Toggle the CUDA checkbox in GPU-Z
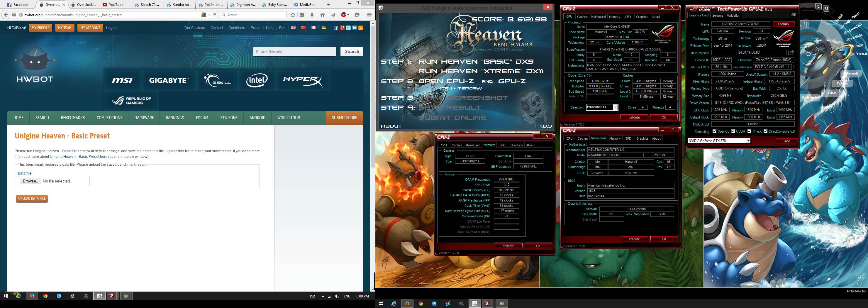The height and width of the screenshot is (308, 868). tap(733, 131)
